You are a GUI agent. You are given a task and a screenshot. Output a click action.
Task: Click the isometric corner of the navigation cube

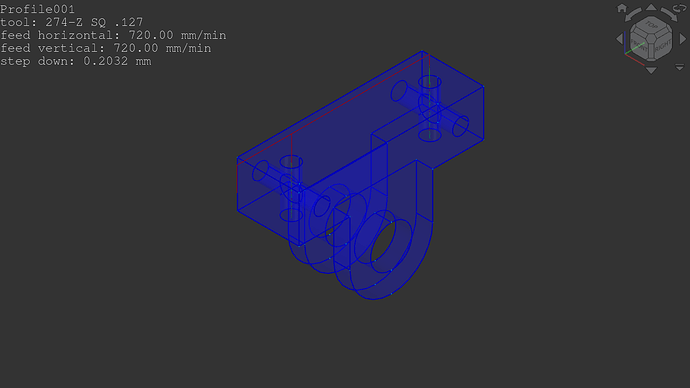(x=651, y=39)
